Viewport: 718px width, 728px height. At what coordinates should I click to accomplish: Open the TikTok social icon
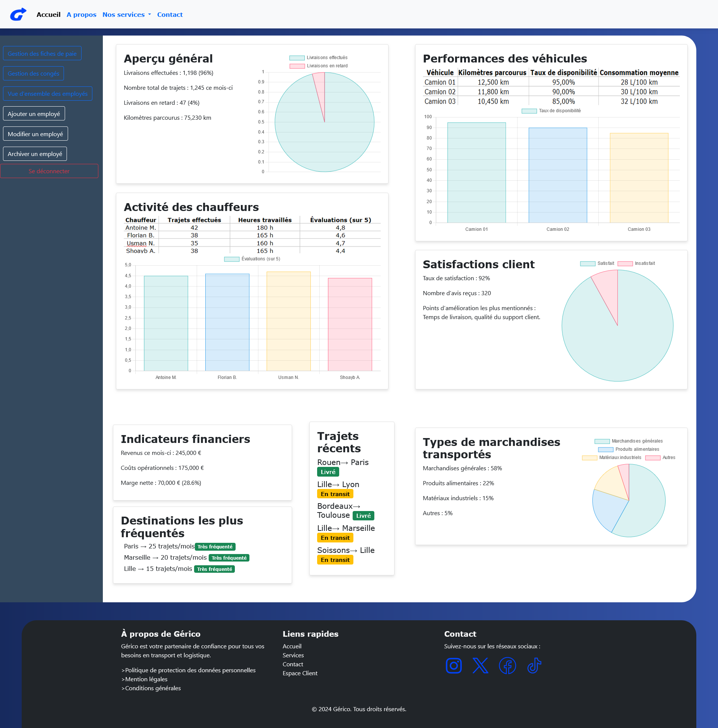pos(534,666)
